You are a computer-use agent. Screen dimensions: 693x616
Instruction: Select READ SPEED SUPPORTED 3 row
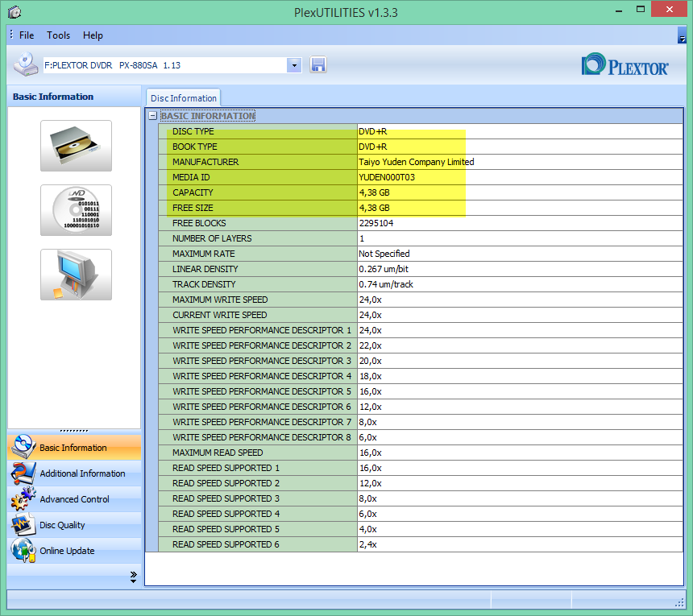[421, 498]
